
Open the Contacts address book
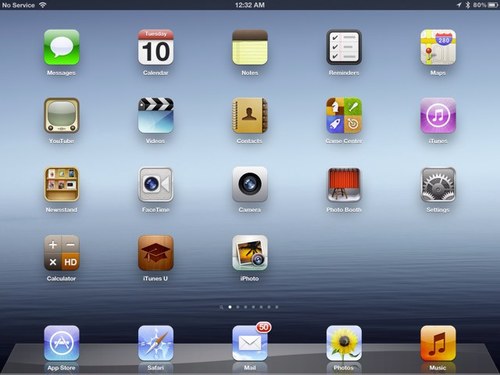pos(250,116)
